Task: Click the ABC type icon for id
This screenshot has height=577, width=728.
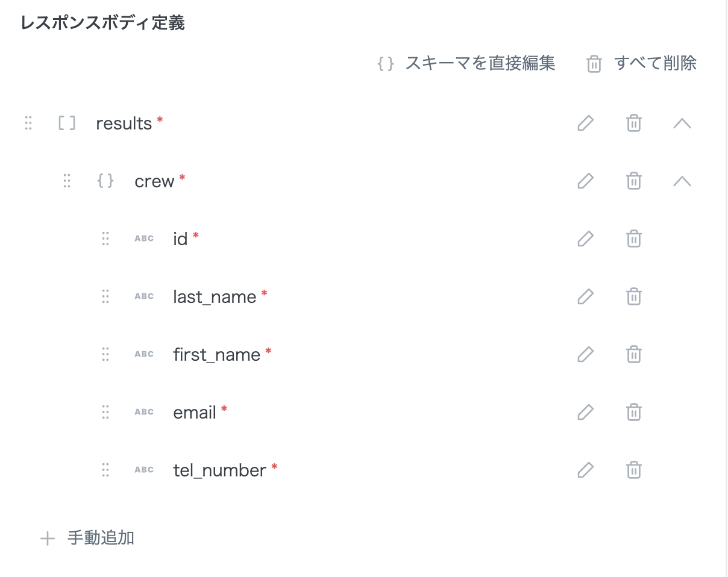Action: point(144,239)
